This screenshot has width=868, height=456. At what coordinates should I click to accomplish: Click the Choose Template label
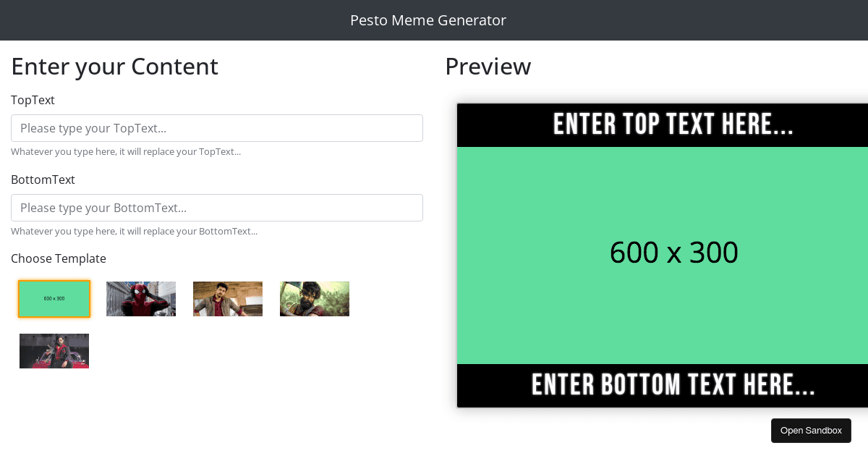(59, 258)
